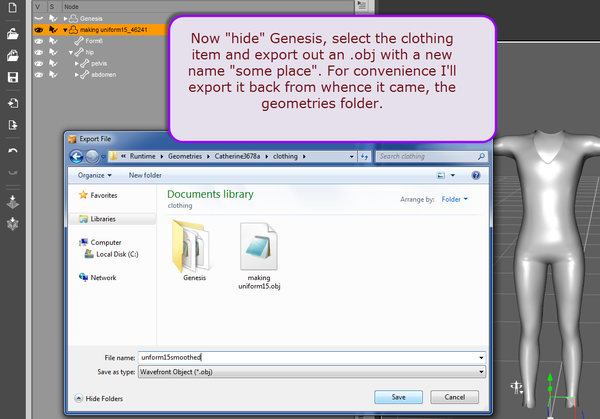Viewport: 600px width, 419px height.
Task: Select Local Disk (C:) in navigation pane
Action: coord(111,254)
